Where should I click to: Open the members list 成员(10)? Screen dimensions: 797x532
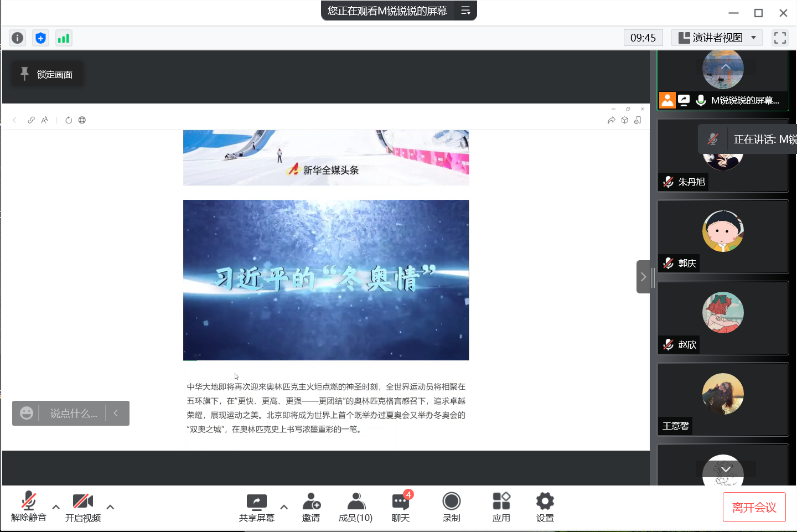[355, 507]
